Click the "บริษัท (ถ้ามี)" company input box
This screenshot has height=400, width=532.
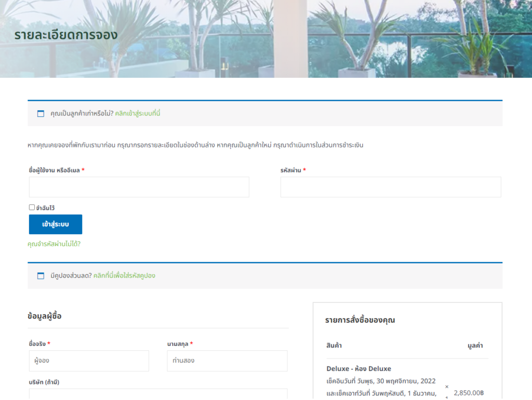158,394
